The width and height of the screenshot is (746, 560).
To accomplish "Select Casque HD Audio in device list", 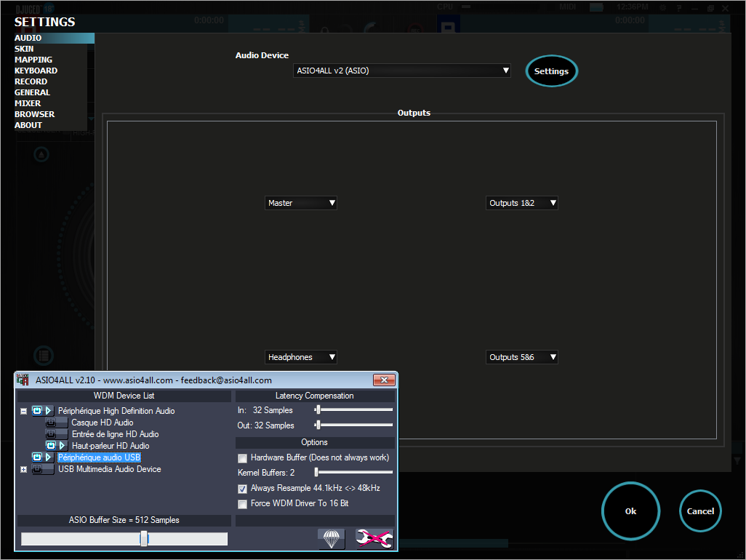I will coord(103,423).
